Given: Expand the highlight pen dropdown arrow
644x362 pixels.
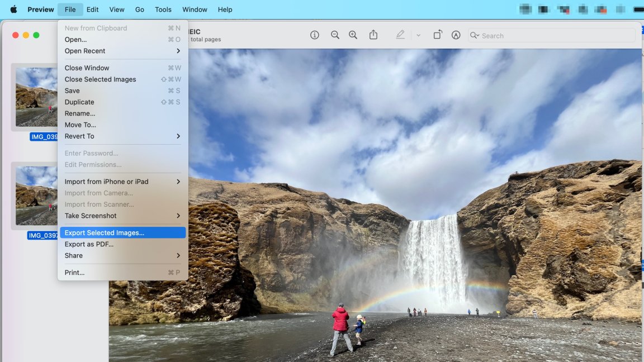Looking at the screenshot, I should click(418, 35).
